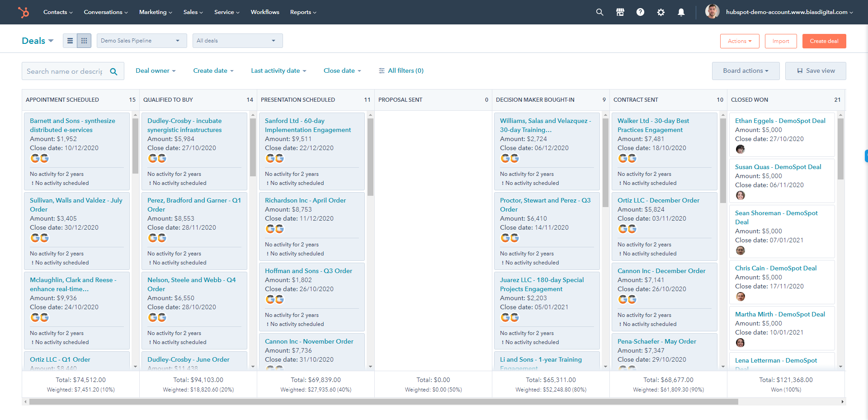Go to Workflows
Image resolution: width=868 pixels, height=420 pixels.
pos(265,12)
